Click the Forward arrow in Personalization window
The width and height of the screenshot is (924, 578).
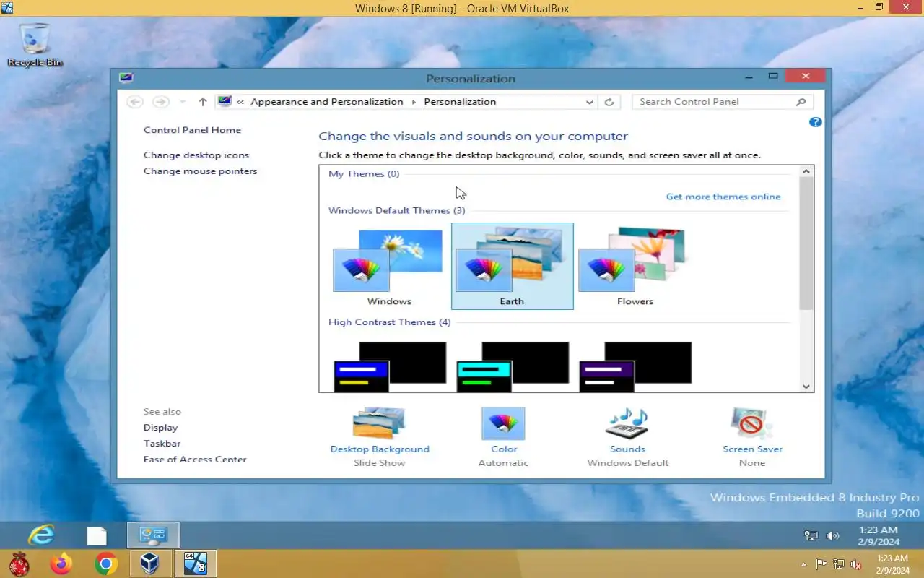[160, 102]
